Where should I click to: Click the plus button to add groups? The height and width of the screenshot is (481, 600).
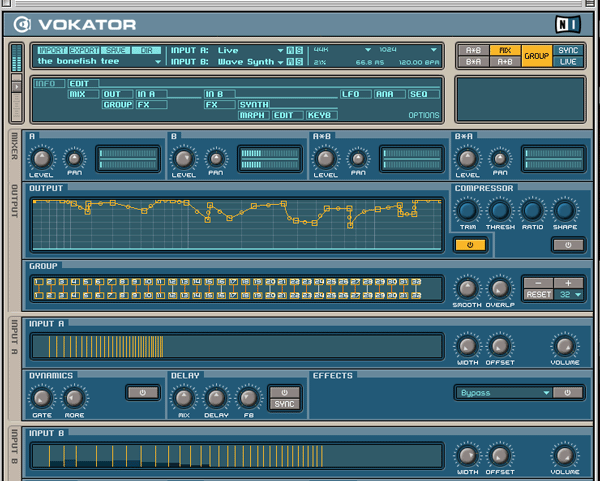(568, 282)
